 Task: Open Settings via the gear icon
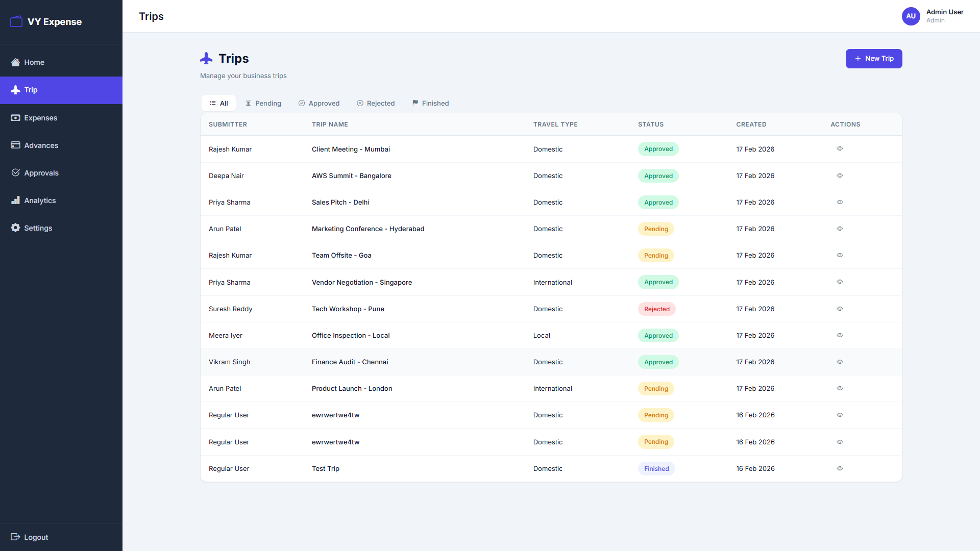tap(15, 228)
